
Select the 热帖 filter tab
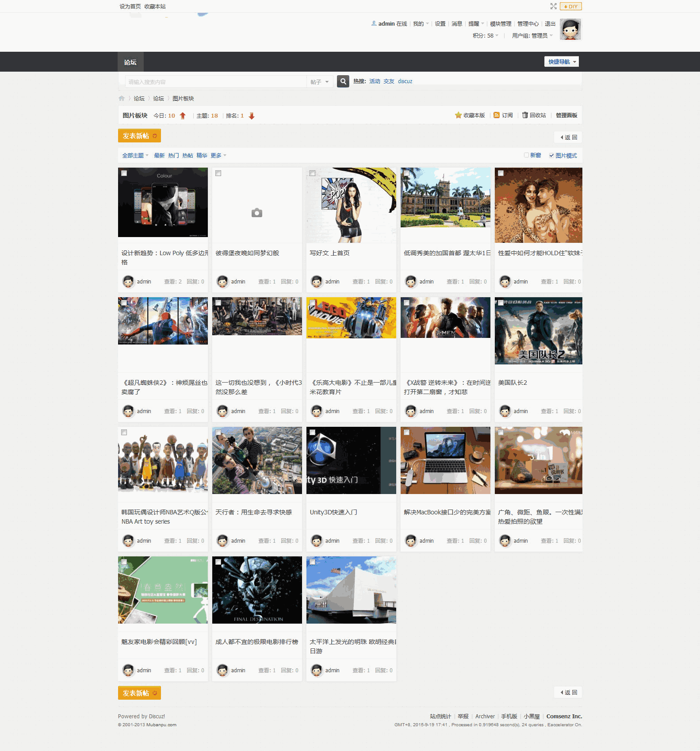187,155
